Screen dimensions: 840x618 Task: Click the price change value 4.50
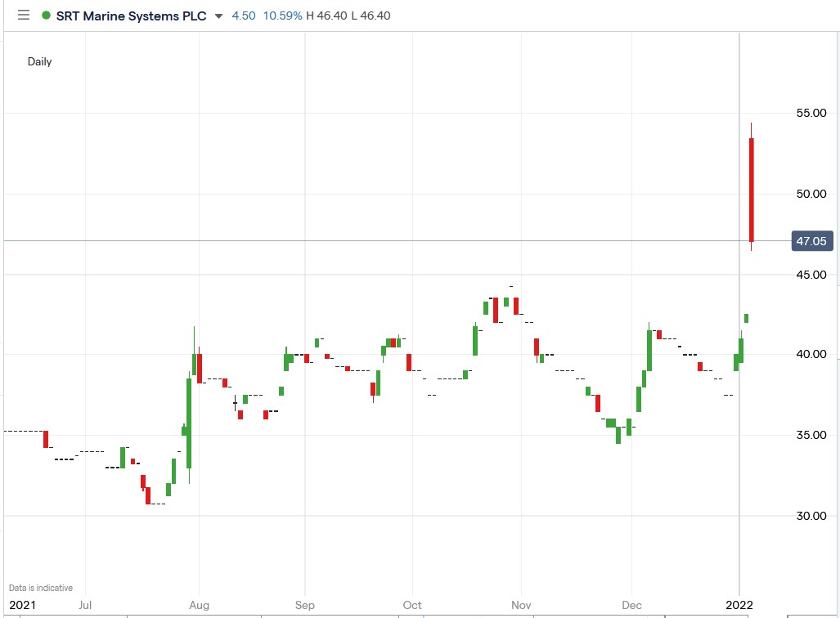click(241, 15)
